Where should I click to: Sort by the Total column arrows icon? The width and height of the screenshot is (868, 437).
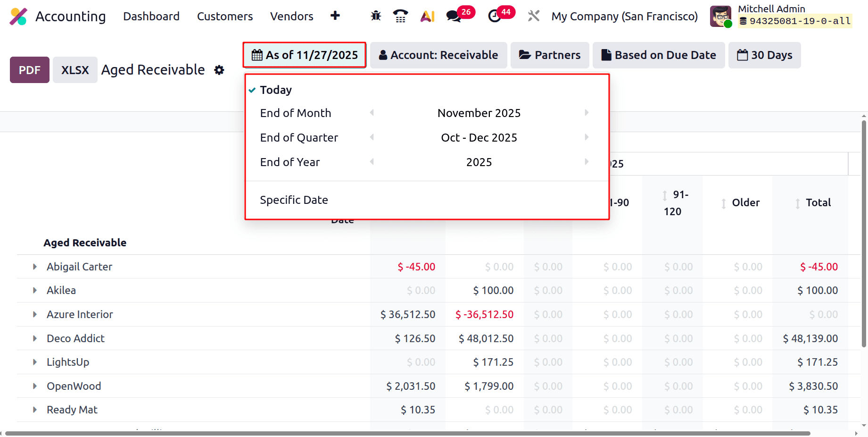[x=798, y=204]
